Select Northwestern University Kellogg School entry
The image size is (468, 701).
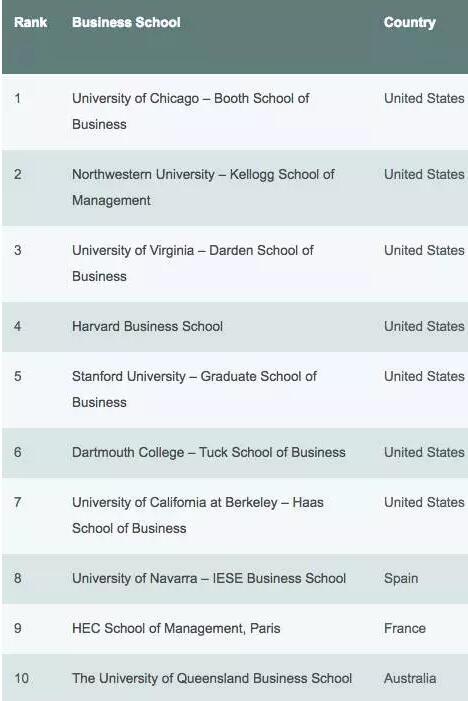pos(203,187)
